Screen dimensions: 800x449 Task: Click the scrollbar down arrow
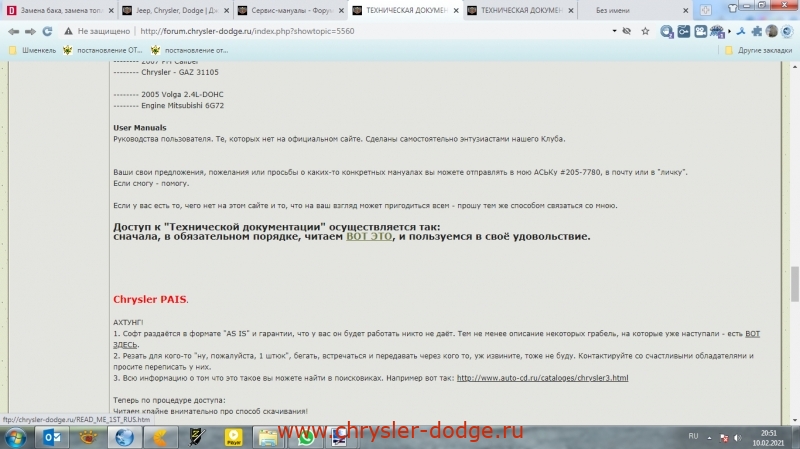794,420
